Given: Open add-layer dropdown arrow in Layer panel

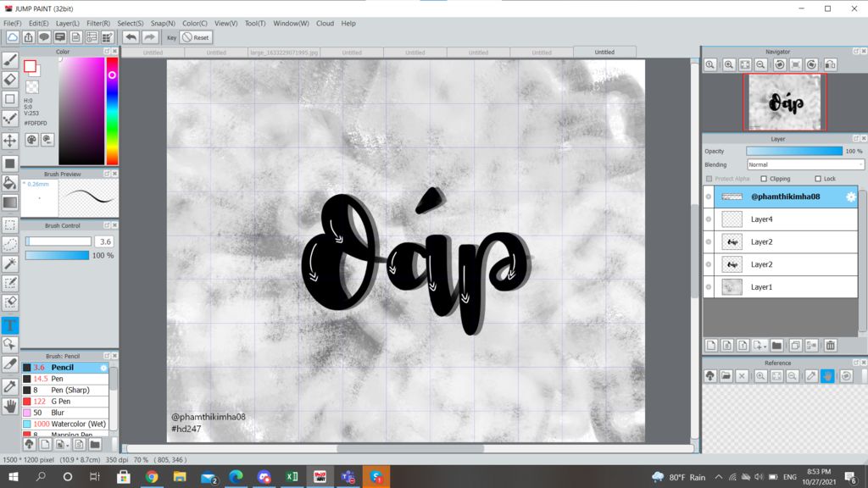Looking at the screenshot, I should [765, 347].
